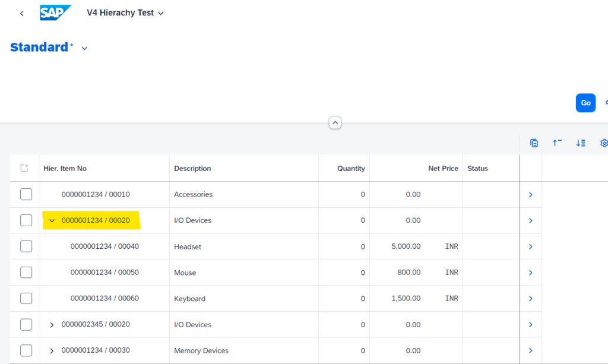
Task: Expand the 0000002345 / 00020 I/O Devices node
Action: 52,324
